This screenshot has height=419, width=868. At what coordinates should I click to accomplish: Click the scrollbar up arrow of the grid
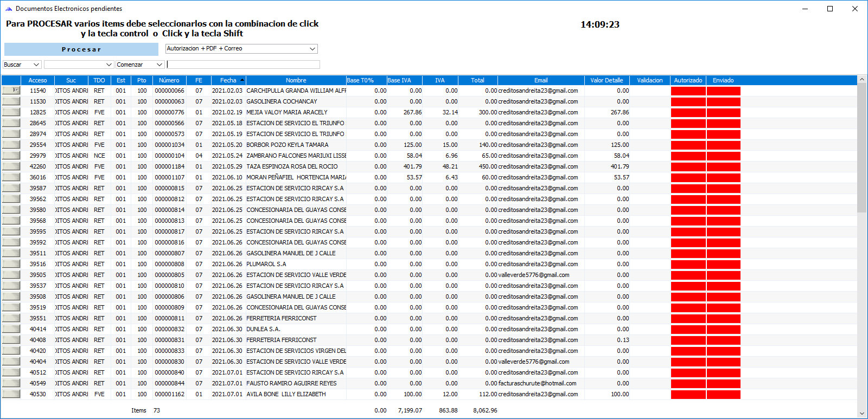click(x=861, y=80)
